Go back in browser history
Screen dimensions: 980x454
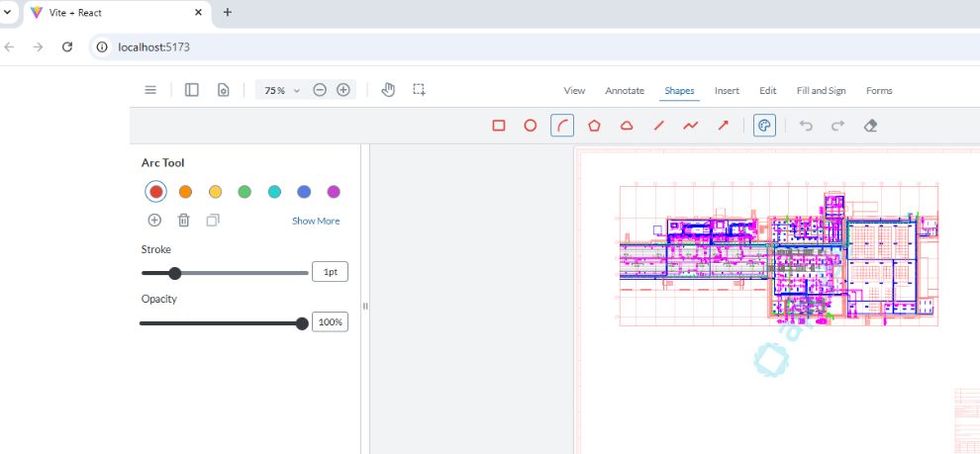coord(9,46)
